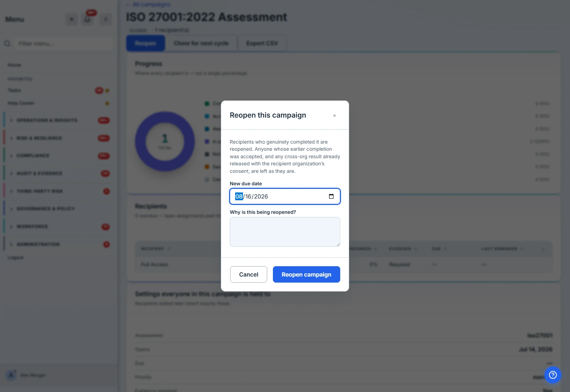
Task: Open Tasks in the sidebar favorites
Action: point(15,90)
